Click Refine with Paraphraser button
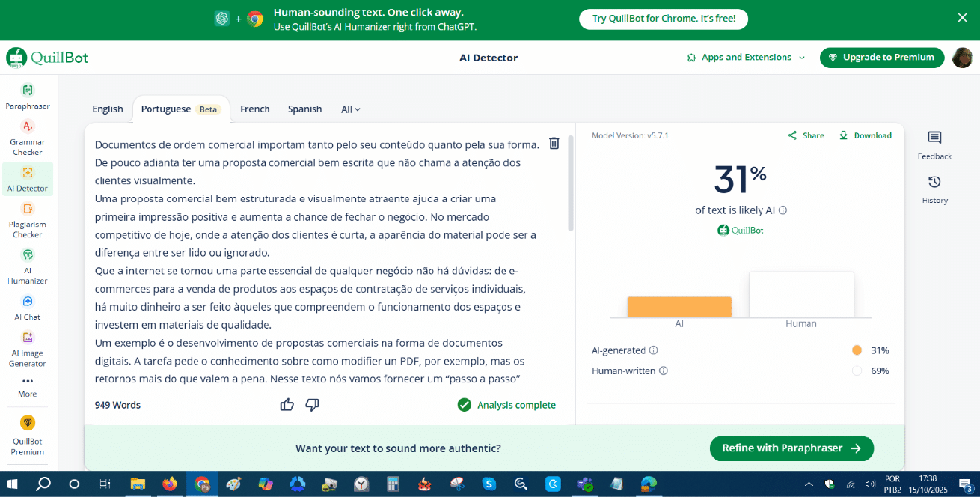This screenshot has height=497, width=980. (x=791, y=448)
